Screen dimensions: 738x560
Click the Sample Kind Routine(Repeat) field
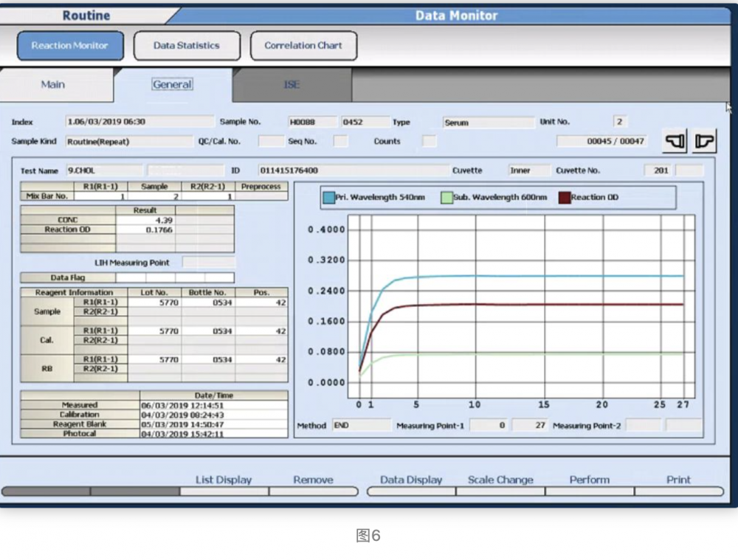click(x=129, y=142)
